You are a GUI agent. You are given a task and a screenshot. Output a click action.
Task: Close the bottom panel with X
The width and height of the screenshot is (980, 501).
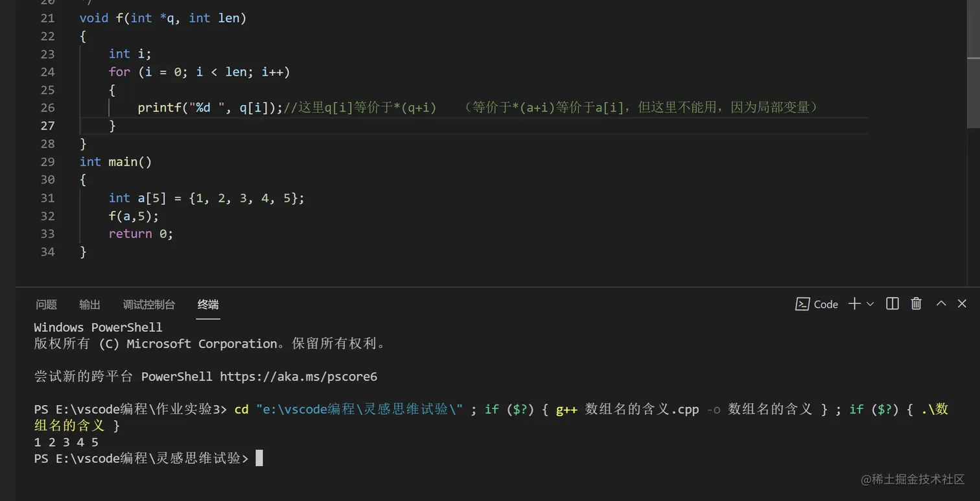click(x=962, y=303)
